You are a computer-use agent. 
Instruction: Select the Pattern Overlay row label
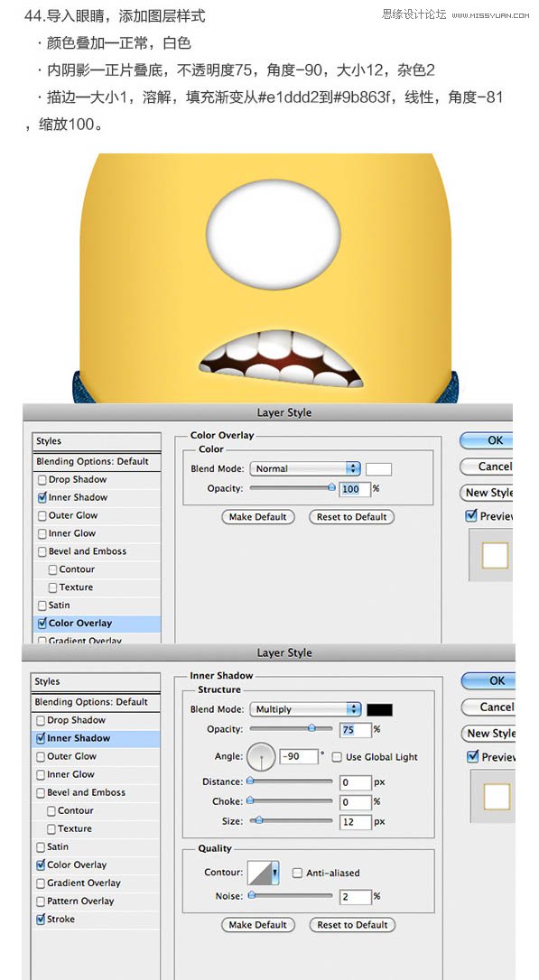(x=80, y=901)
